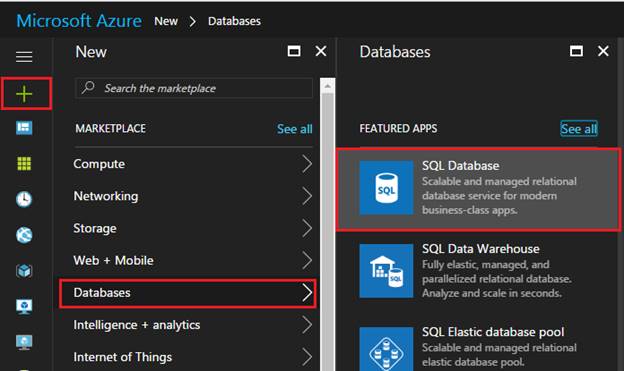Close the New blade
The width and height of the screenshot is (624, 371).
pyautogui.click(x=321, y=51)
